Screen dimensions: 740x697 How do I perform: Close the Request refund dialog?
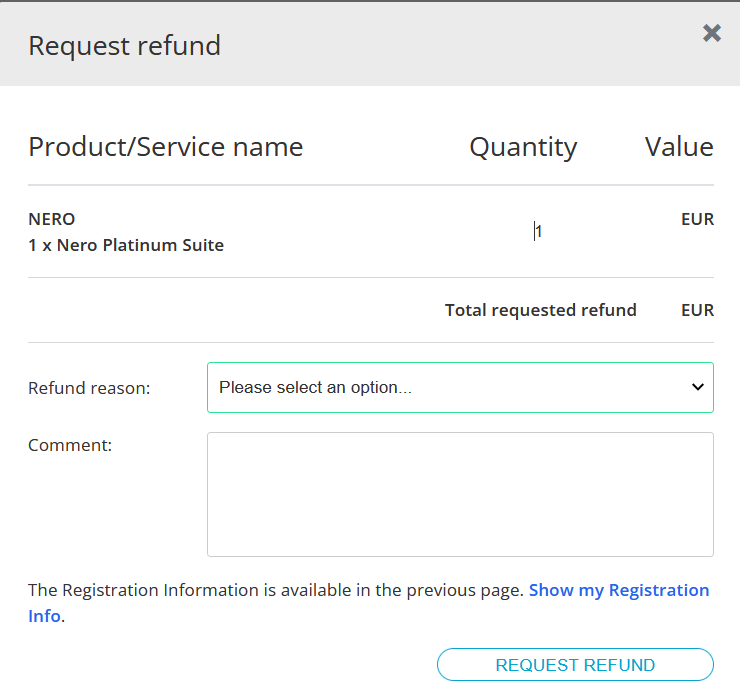coord(711,34)
